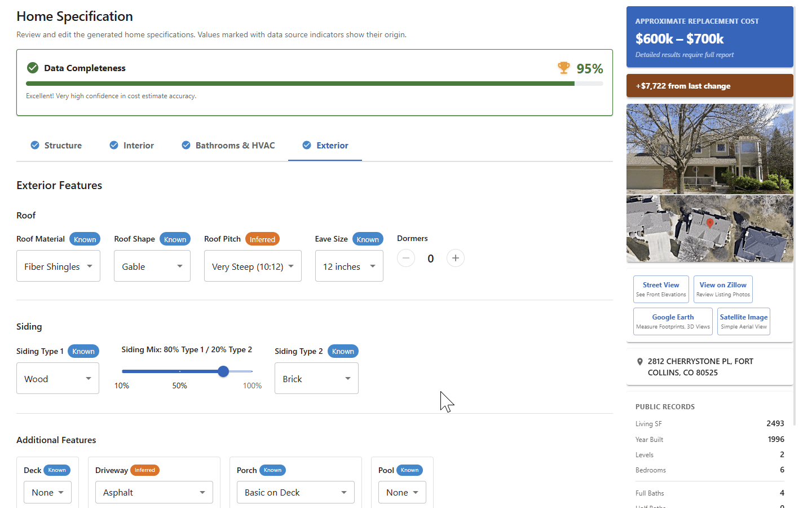Click View on Zillow to review listing photos

point(723,289)
